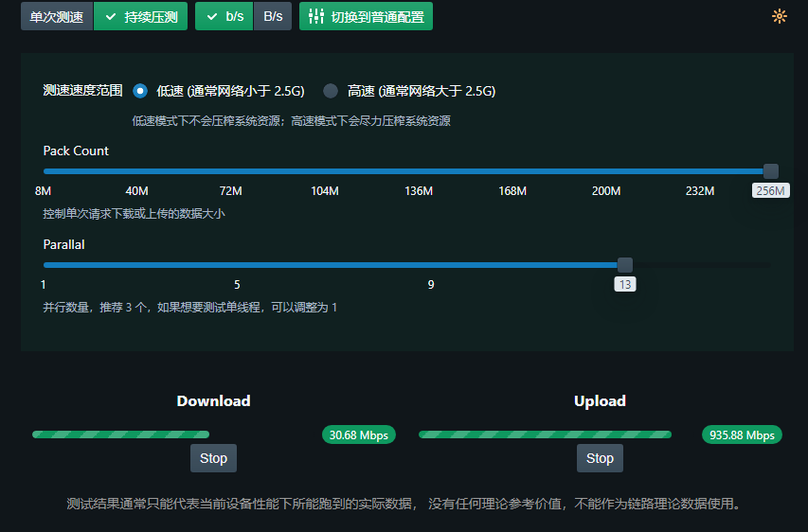Click the 8M Pack Count label
The width and height of the screenshot is (808, 532).
tap(43, 191)
